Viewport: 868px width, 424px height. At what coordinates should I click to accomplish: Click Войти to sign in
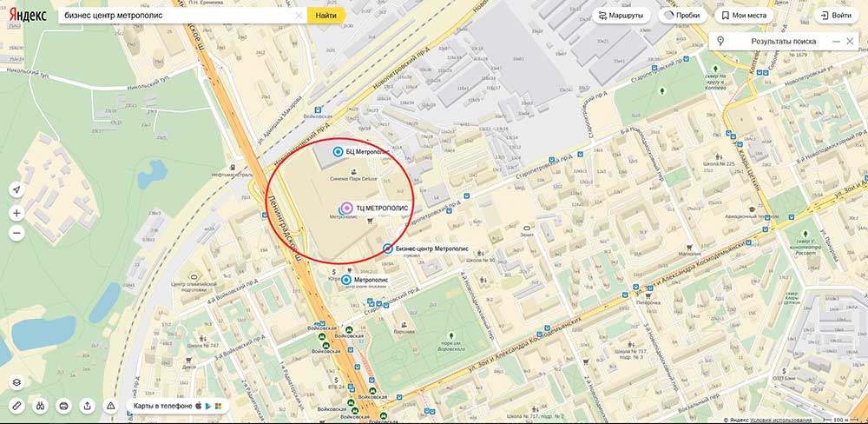(x=836, y=16)
